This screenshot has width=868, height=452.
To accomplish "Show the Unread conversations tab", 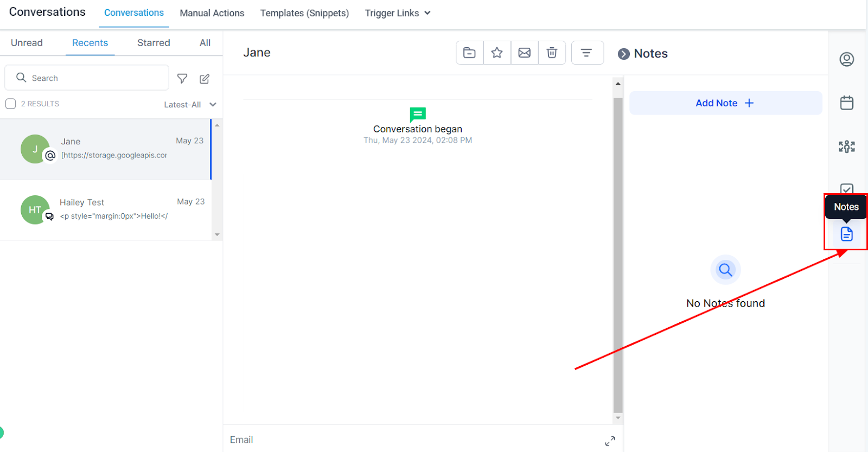I will [27, 43].
